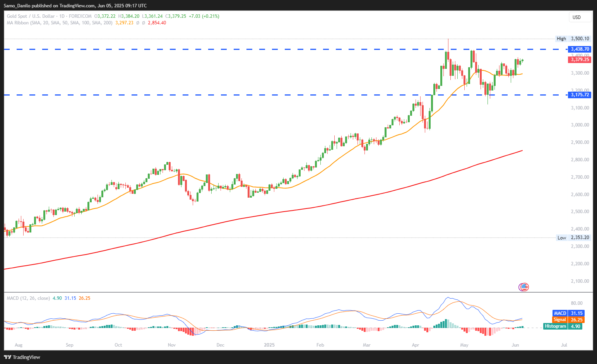Click the 1D interval text in the header
This screenshot has height=364, width=597.
click(62, 16)
